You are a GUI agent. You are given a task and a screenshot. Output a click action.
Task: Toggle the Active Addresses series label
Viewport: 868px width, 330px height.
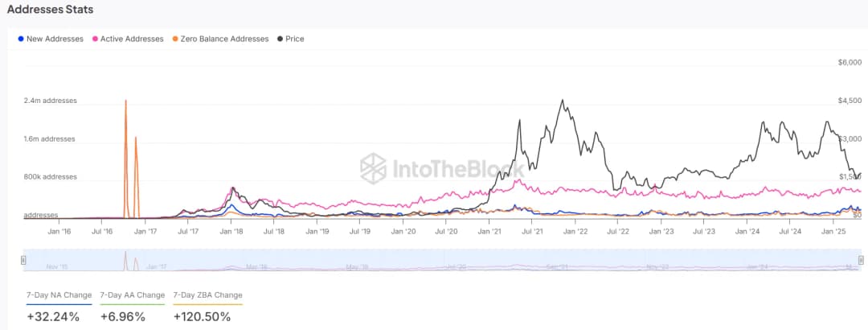click(x=132, y=39)
